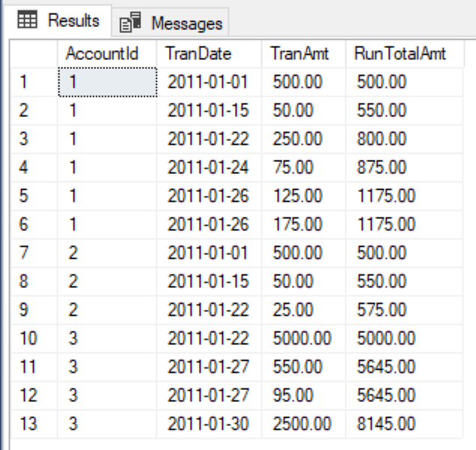Click the 875.00 RunTotalAmt cell
476x450 pixels.
[x=405, y=168]
